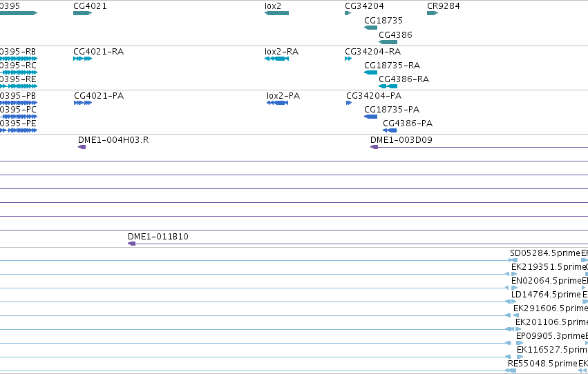Select the 0395-PB protein label
Image resolution: width=588 pixels, height=374 pixels.
18,95
